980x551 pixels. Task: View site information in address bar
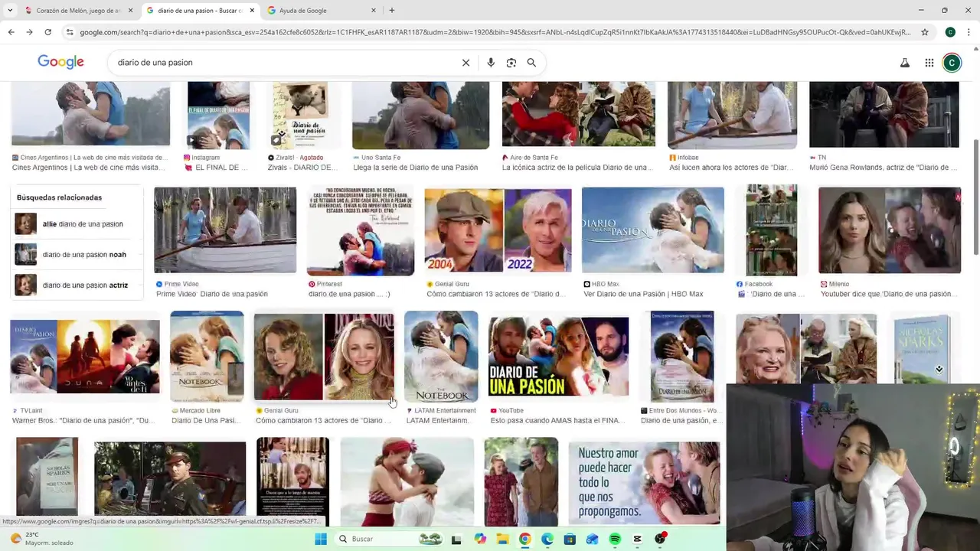tap(70, 32)
